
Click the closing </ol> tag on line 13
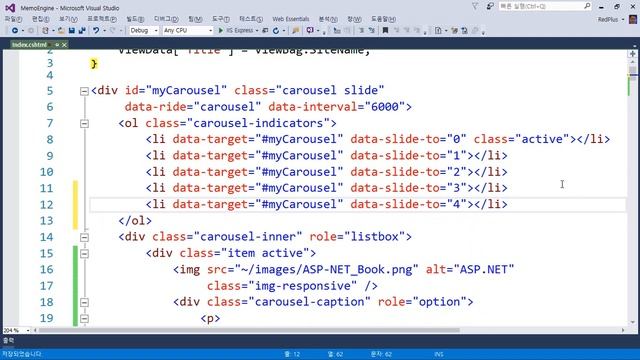pos(135,221)
